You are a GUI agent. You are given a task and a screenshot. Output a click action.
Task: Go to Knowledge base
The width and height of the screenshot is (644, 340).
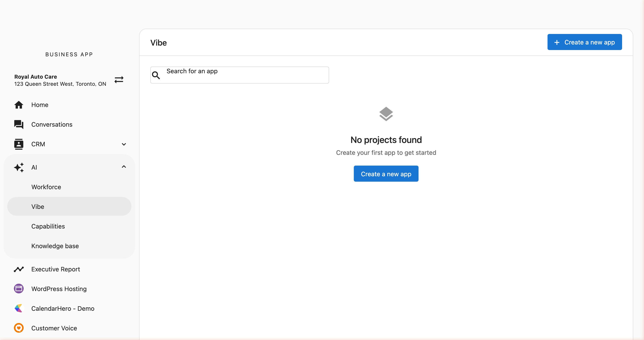pos(55,246)
